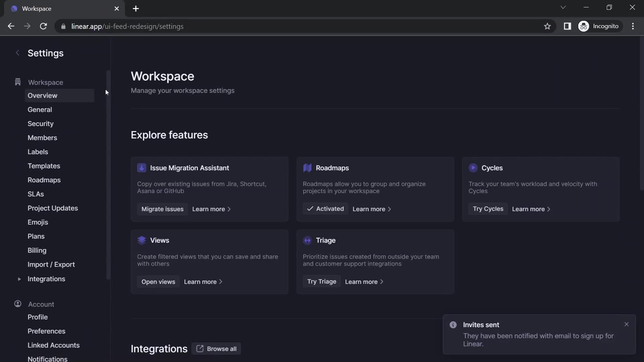Click the settings sidebar scrollbar
The height and width of the screenshot is (362, 644).
[108, 174]
